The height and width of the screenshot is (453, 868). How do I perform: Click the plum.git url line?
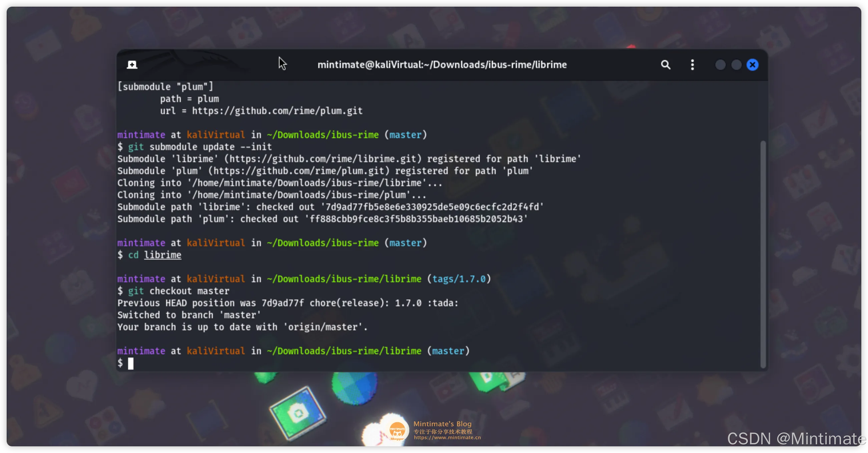point(261,111)
